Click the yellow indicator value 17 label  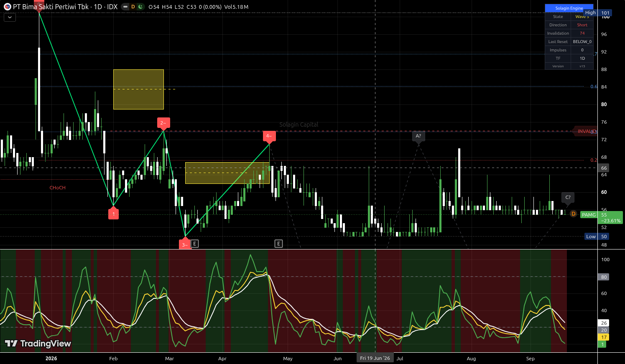pyautogui.click(x=604, y=337)
